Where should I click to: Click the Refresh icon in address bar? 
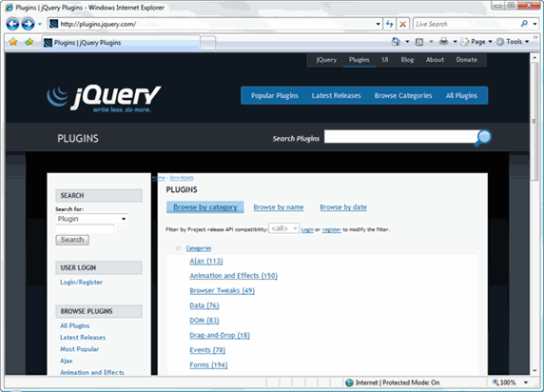point(390,24)
